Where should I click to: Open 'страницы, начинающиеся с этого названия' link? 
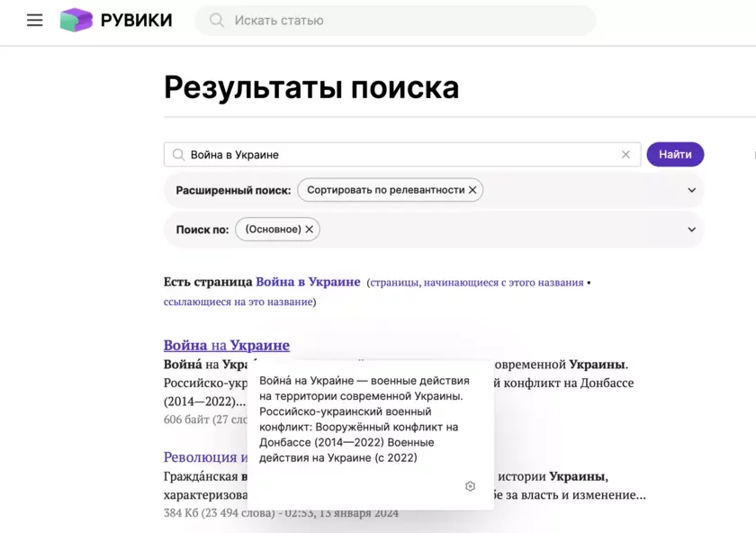coord(476,283)
